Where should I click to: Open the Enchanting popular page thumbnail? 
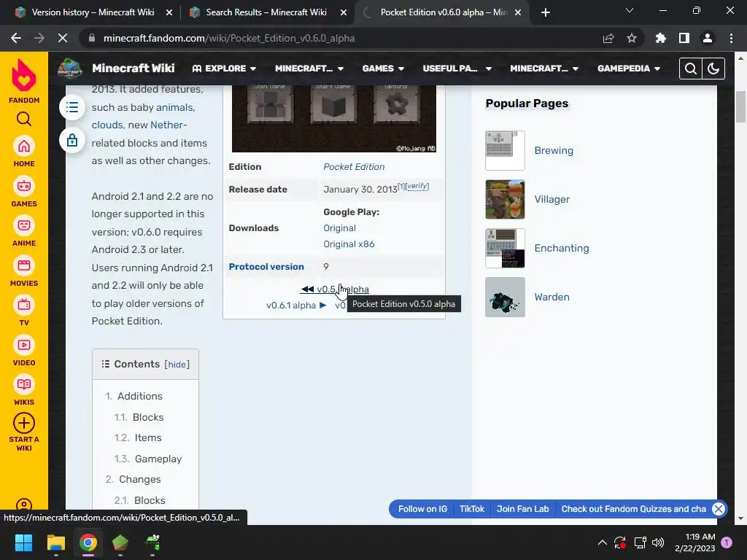point(505,248)
